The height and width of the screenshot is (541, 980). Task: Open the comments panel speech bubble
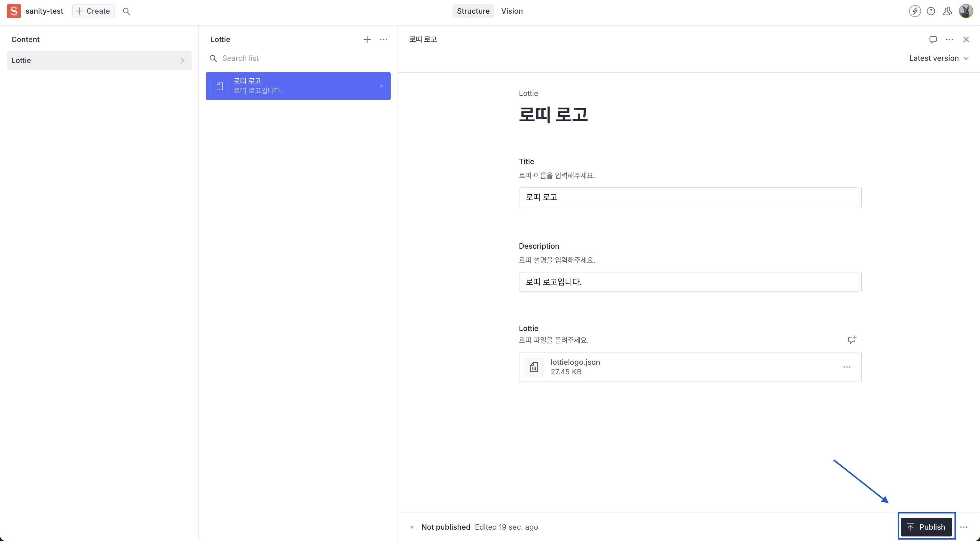[x=933, y=39]
